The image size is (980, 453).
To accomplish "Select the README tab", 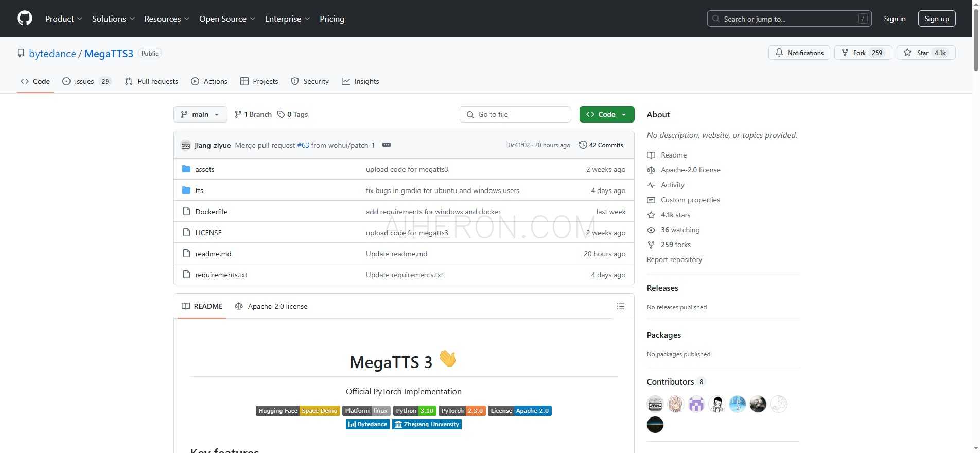I will click(x=202, y=306).
